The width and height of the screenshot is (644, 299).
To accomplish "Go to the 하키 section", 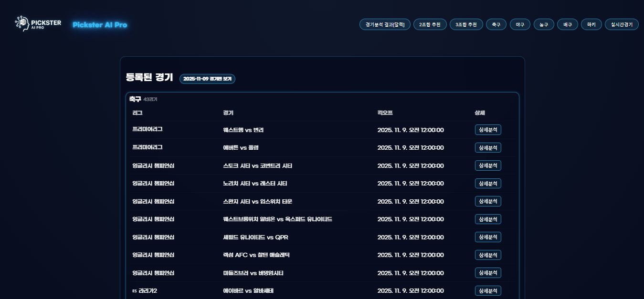I will pos(591,24).
